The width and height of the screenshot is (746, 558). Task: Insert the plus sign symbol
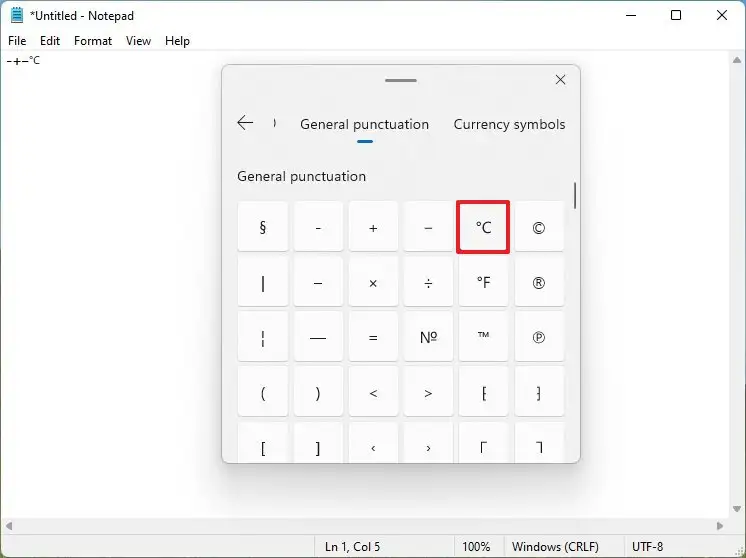(373, 227)
